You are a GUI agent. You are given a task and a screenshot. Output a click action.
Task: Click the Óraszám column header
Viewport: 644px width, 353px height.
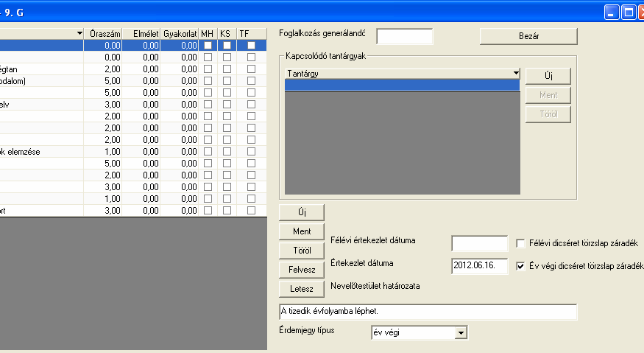(x=103, y=34)
